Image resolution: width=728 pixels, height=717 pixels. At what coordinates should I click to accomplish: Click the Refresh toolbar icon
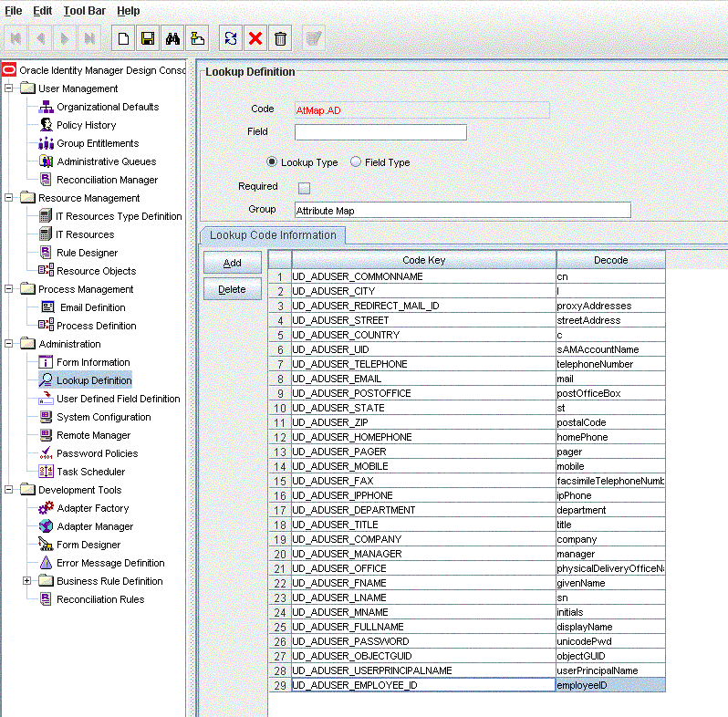(x=231, y=38)
